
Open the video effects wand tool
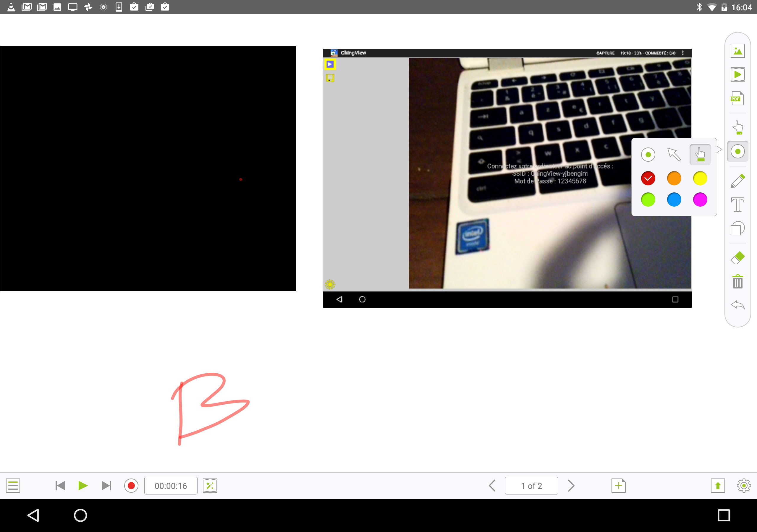click(x=210, y=486)
